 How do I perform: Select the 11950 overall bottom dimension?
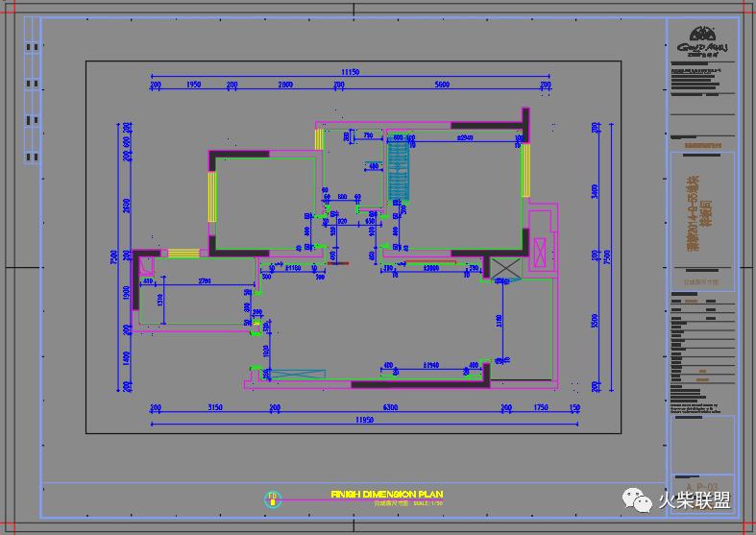[364, 420]
